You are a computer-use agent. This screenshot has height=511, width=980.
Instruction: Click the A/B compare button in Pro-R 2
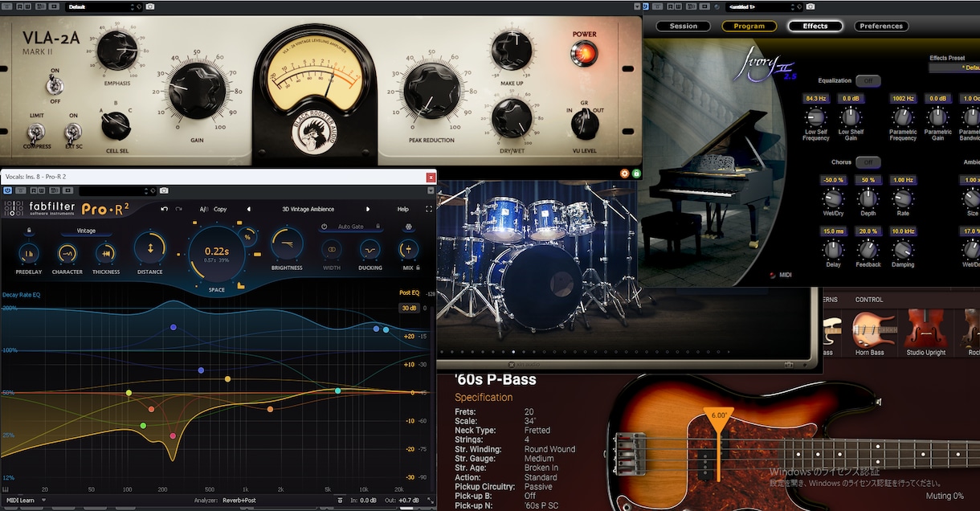pos(204,209)
